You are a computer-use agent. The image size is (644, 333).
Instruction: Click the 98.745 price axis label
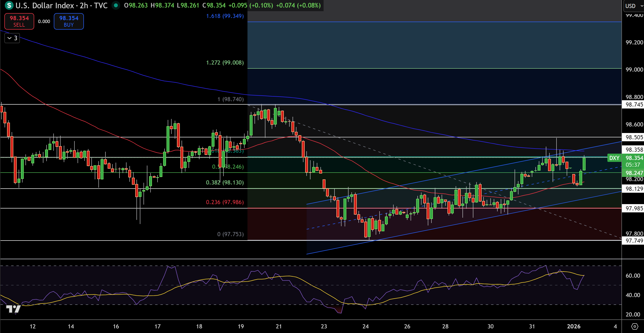(633, 105)
